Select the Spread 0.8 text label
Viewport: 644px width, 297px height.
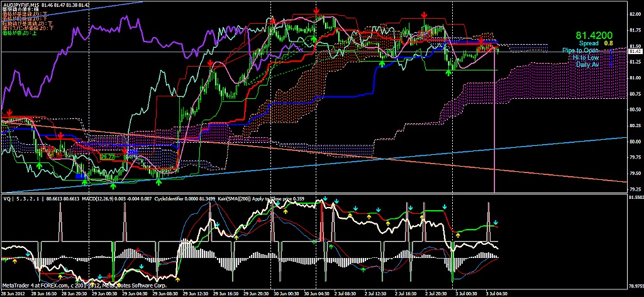[x=595, y=43]
